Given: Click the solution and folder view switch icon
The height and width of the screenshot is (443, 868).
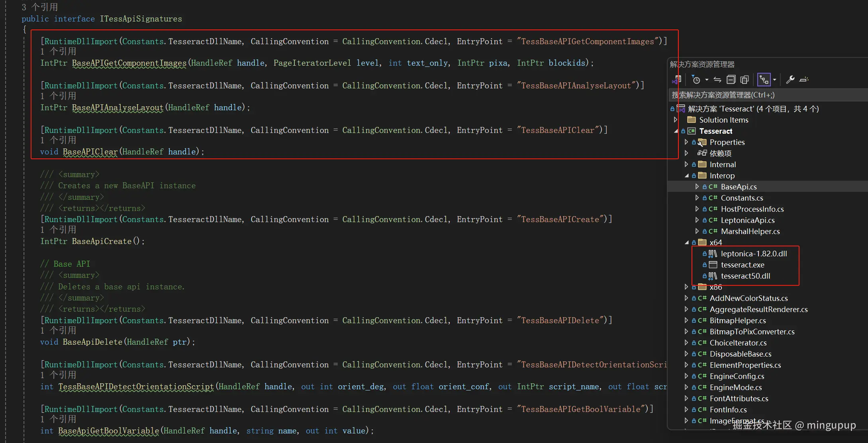Looking at the screenshot, I should pos(676,80).
